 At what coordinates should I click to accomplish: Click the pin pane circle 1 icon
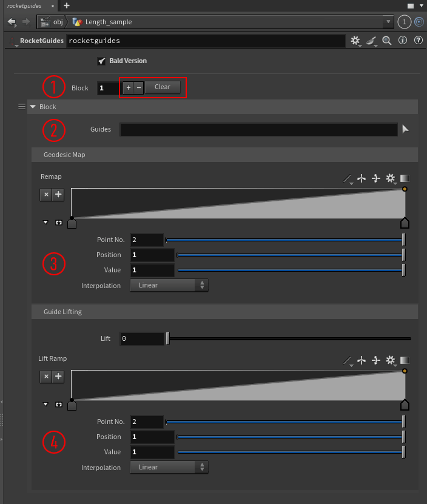click(x=404, y=22)
